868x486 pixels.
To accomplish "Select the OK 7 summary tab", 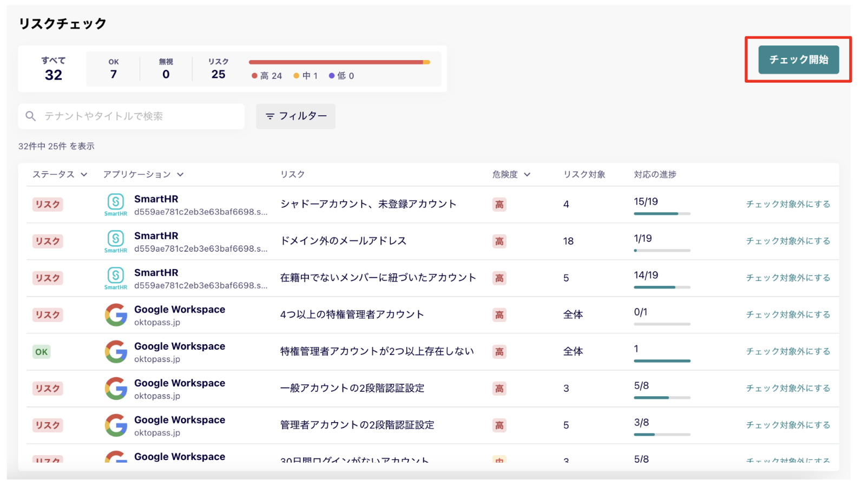I will click(113, 69).
